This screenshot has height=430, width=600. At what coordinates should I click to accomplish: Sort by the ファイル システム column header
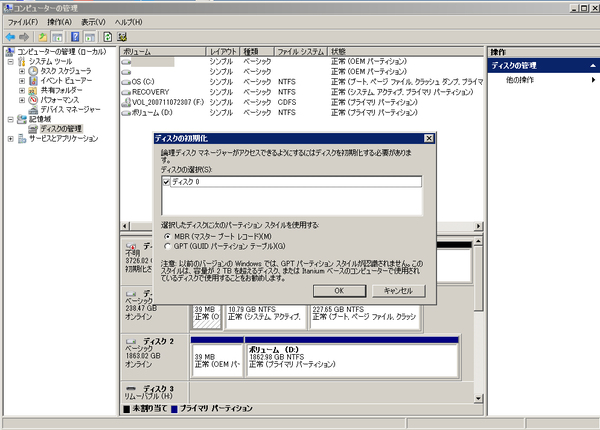[301, 52]
